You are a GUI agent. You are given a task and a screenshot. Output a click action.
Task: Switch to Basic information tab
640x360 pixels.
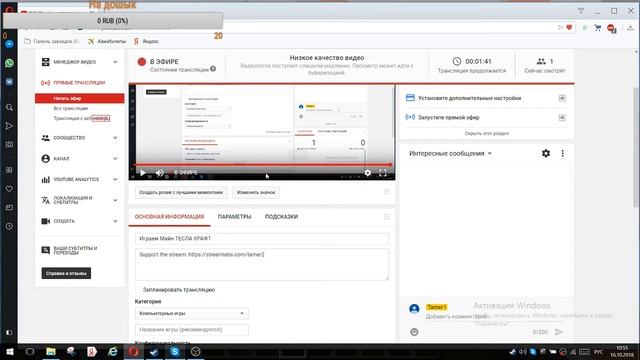click(x=169, y=217)
